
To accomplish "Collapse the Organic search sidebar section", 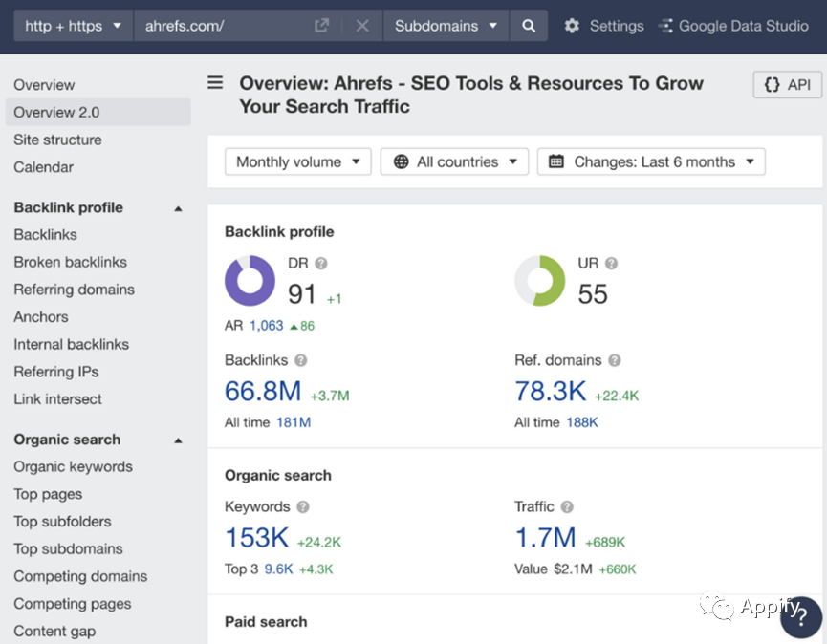I will (x=178, y=440).
